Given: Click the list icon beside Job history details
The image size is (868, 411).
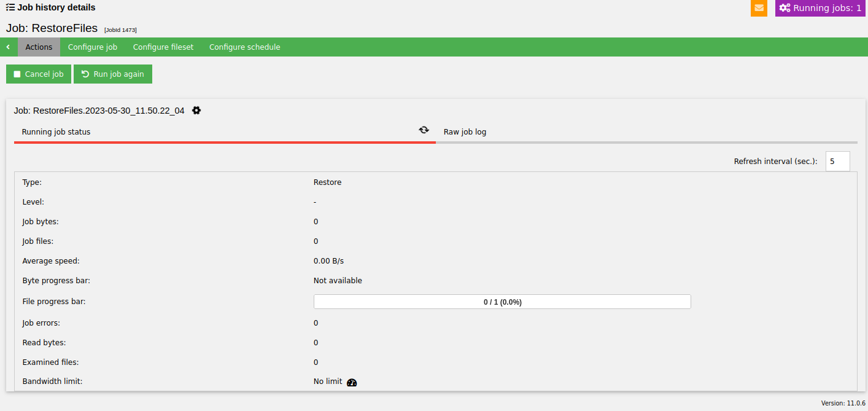Looking at the screenshot, I should 10,7.
